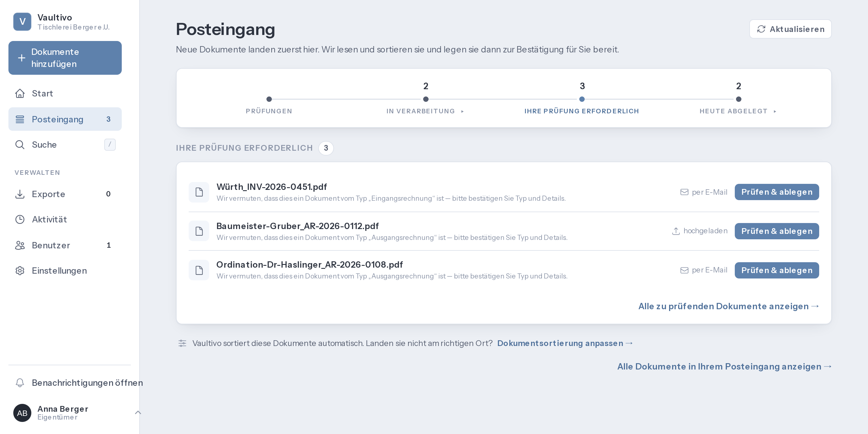Viewport: 868px width, 434px height.
Task: Select the Prüfungen stage label
Action: point(269,111)
